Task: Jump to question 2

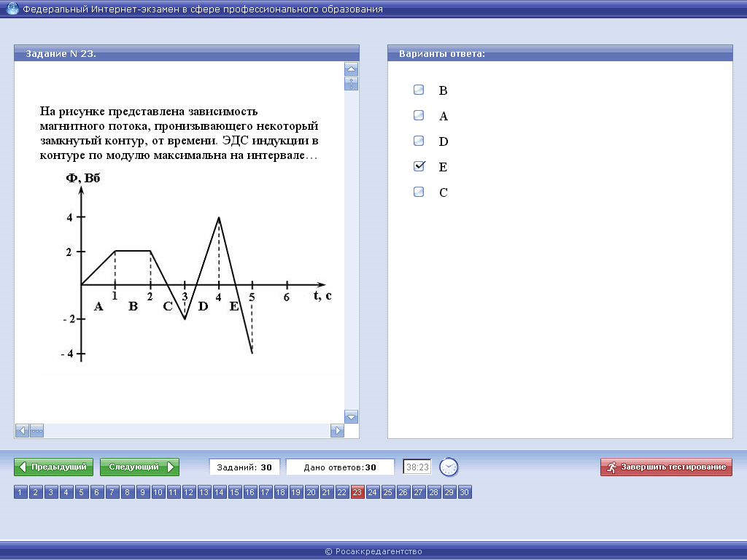Action: coord(36,492)
